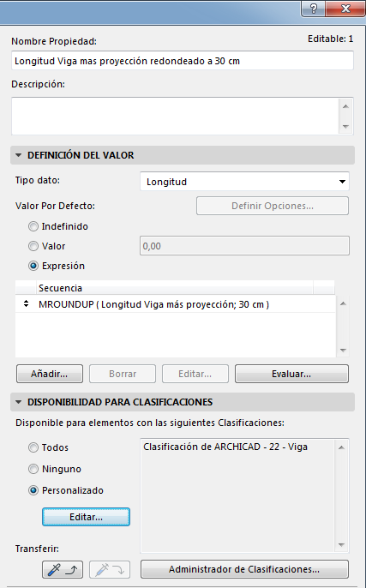Click the Nombre Propiedad text field
This screenshot has height=588, width=366.
click(183, 61)
